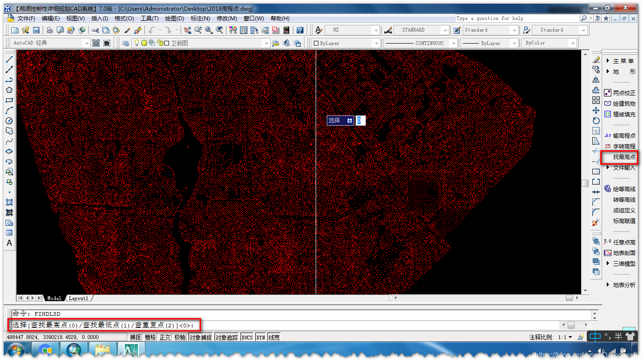Toggle 极轴 polar tracking in status bar

[x=180, y=338]
